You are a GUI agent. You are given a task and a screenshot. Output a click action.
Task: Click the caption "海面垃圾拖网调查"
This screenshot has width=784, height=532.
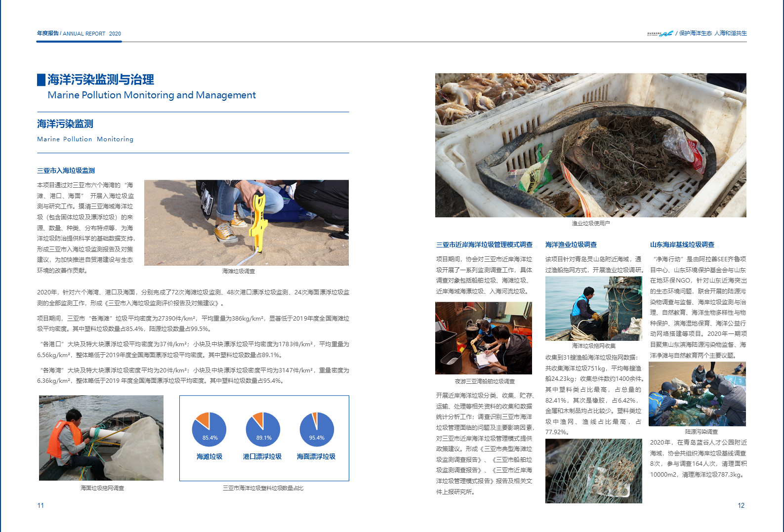point(102,488)
